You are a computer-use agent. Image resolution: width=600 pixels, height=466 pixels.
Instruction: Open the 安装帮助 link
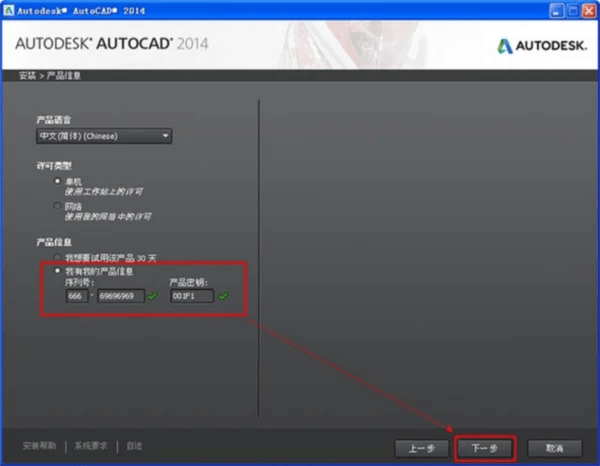[39, 446]
